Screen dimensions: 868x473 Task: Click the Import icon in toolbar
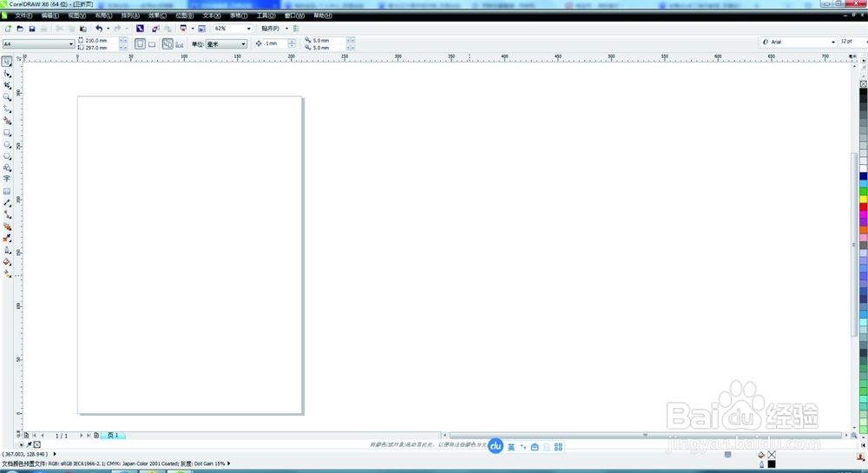pyautogui.click(x=155, y=29)
